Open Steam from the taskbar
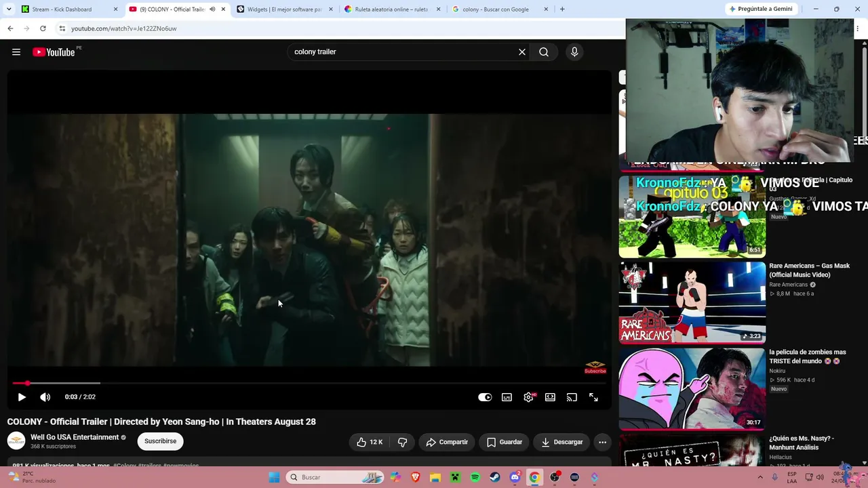The image size is (868, 488). click(x=495, y=478)
